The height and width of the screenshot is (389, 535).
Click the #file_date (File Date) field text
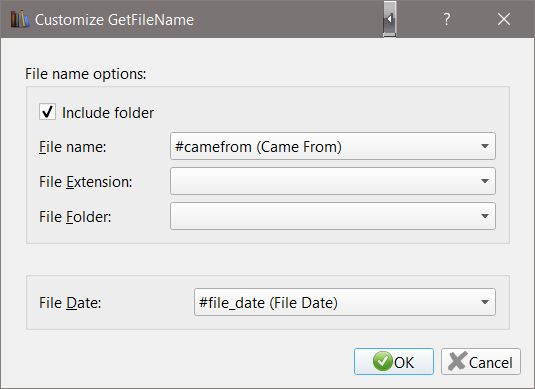click(x=268, y=303)
